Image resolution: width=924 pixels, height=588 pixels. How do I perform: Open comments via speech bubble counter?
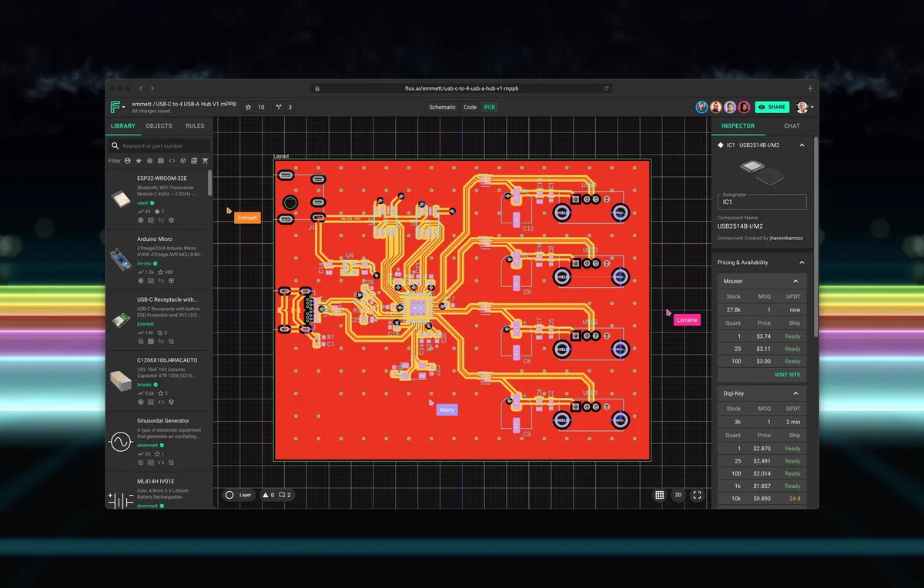(285, 495)
